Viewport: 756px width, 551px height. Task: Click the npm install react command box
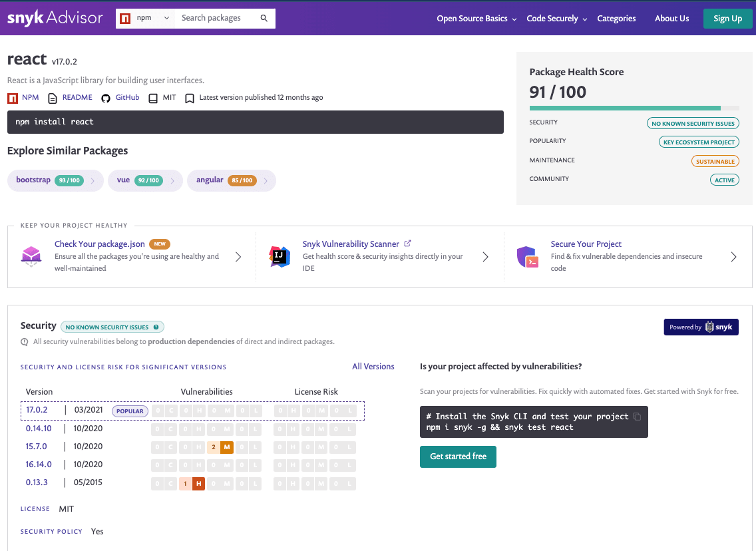click(x=256, y=122)
